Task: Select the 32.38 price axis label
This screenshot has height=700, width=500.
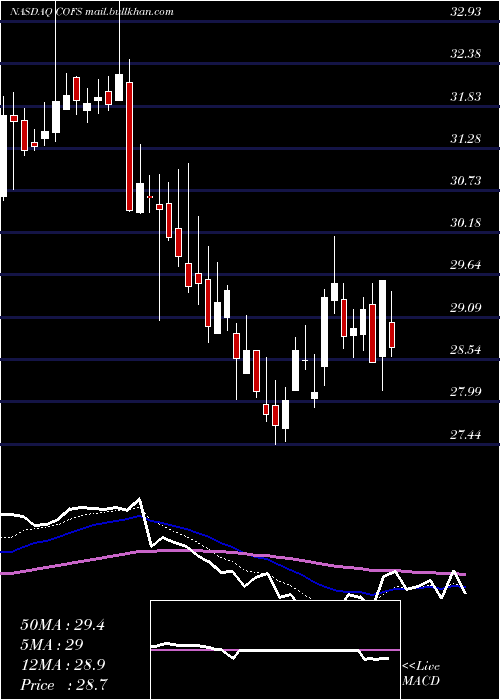Action: pos(466,54)
